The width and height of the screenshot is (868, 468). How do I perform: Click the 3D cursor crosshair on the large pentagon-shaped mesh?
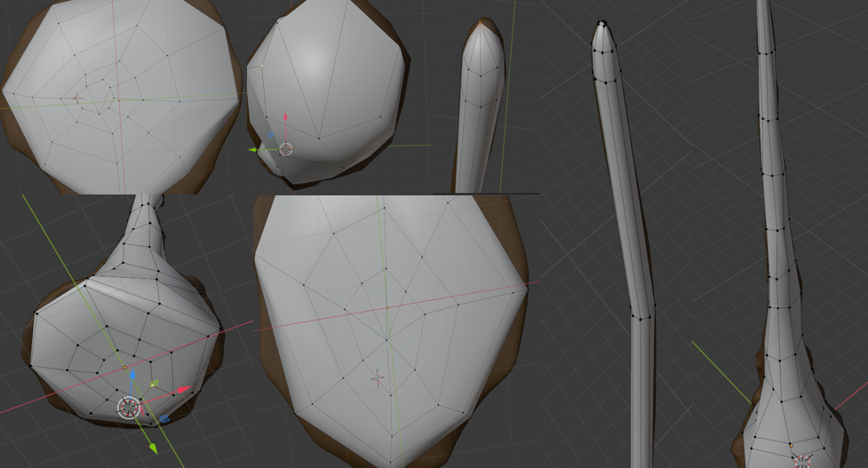[378, 377]
